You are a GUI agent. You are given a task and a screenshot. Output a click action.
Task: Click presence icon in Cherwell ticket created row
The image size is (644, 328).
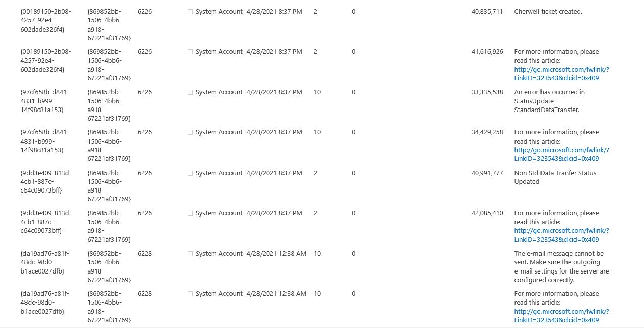point(190,12)
